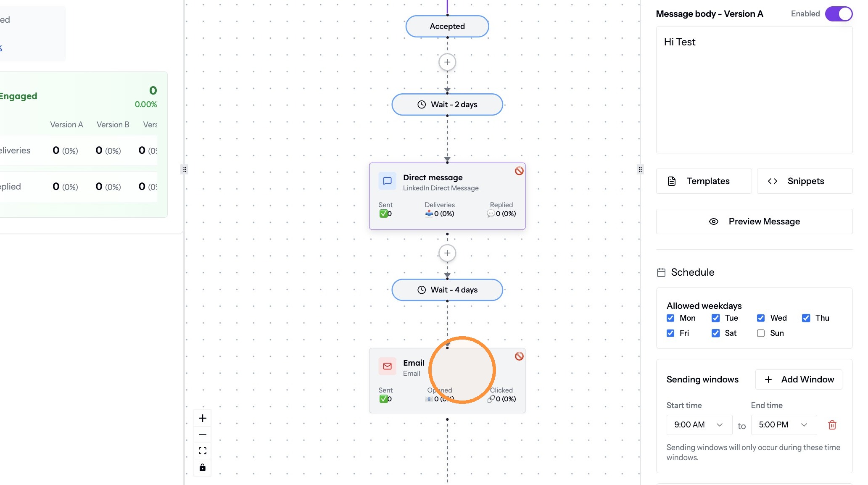Image resolution: width=868 pixels, height=485 pixels.
Task: Uncheck the Mon weekday
Action: pyautogui.click(x=670, y=318)
